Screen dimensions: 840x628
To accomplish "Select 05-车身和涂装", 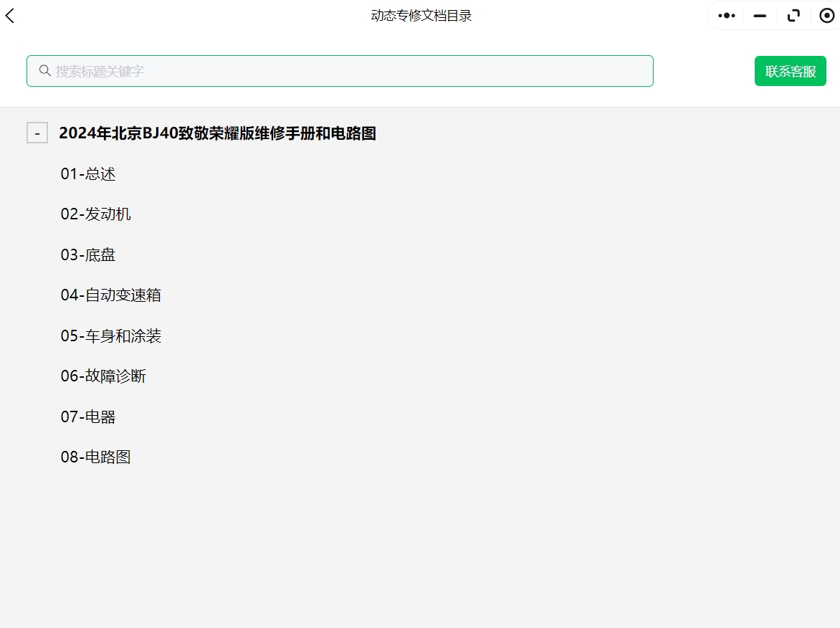I will [111, 336].
